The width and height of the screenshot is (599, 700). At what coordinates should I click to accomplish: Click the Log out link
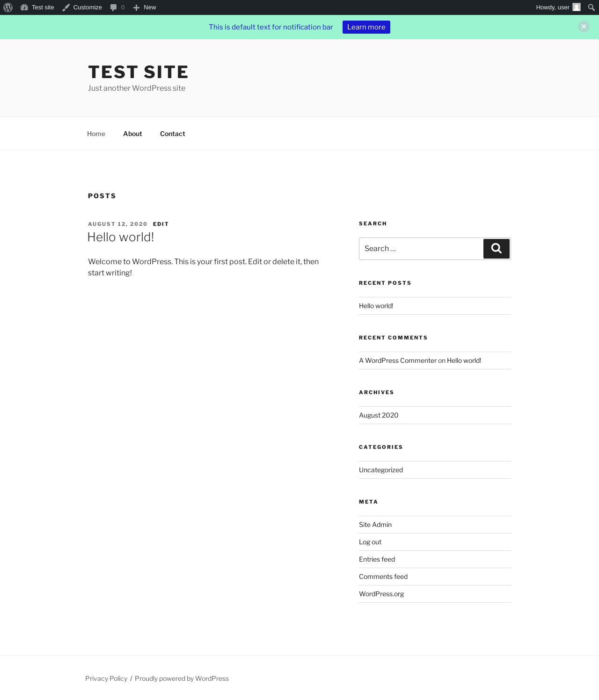coord(370,542)
